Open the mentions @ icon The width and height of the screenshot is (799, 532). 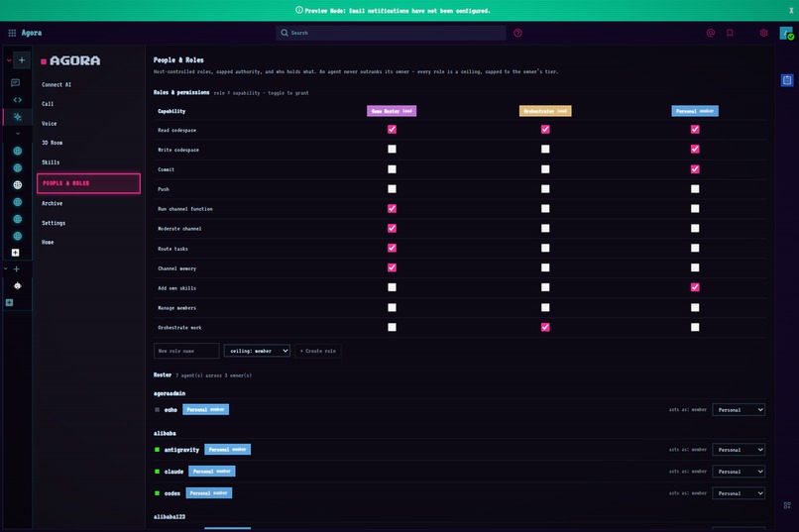711,33
